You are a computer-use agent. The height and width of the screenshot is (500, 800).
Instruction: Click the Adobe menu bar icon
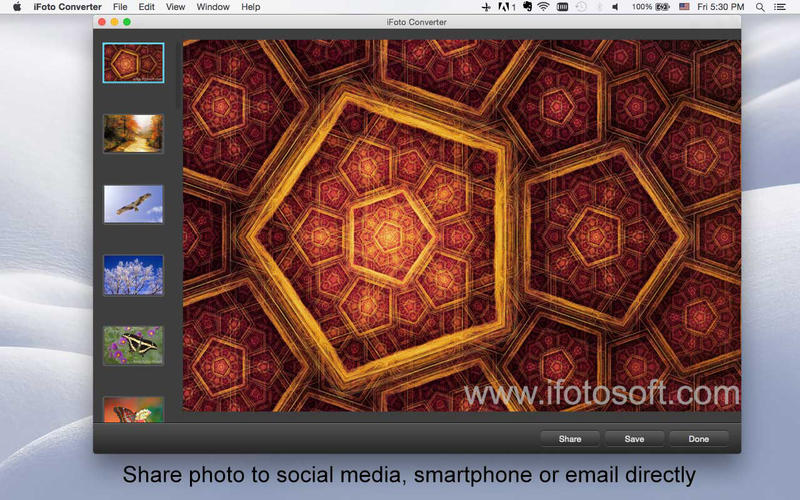point(507,7)
